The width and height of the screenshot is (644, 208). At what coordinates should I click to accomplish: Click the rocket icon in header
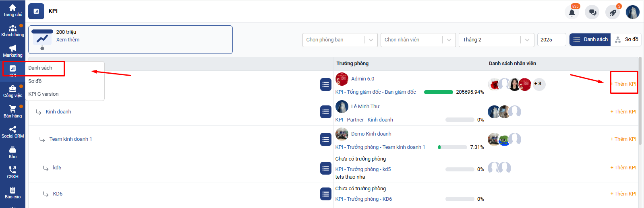tap(613, 12)
